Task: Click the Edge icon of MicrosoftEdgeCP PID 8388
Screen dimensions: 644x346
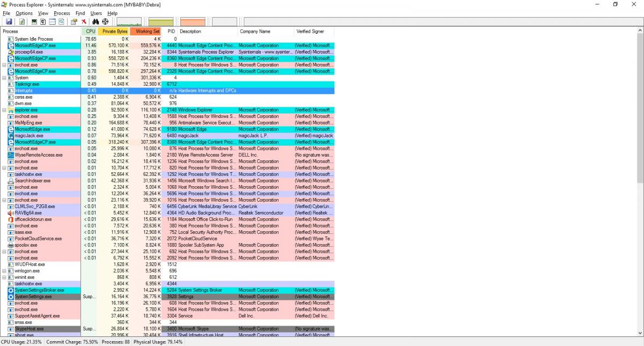Action: tap(11, 142)
